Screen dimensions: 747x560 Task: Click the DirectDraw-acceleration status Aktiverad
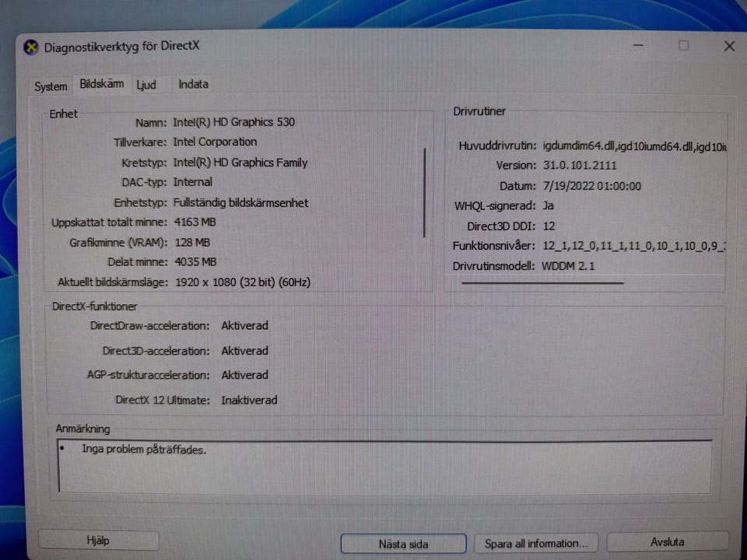tap(245, 326)
